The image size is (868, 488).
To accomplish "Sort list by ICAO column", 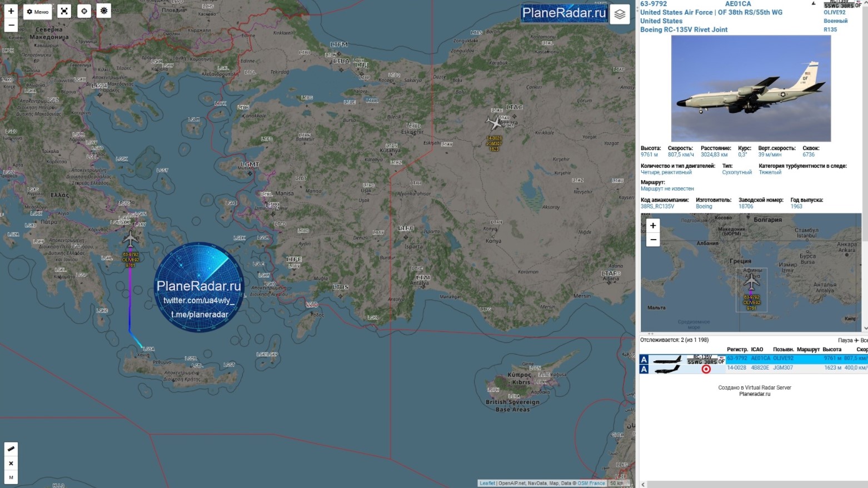I will pos(757,350).
